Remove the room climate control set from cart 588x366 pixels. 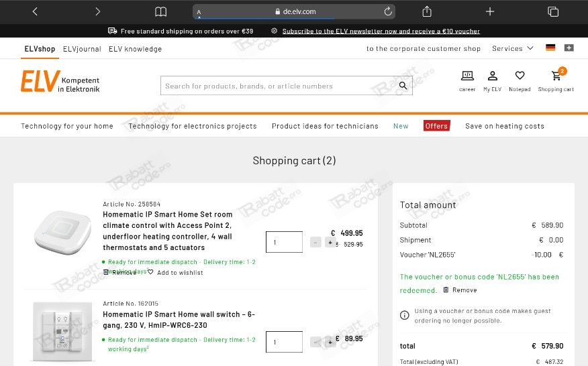[120, 272]
